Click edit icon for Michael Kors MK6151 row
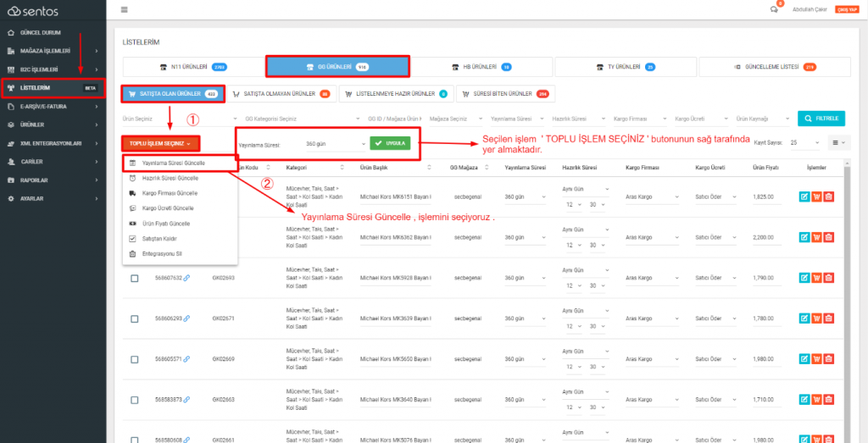 pos(804,197)
